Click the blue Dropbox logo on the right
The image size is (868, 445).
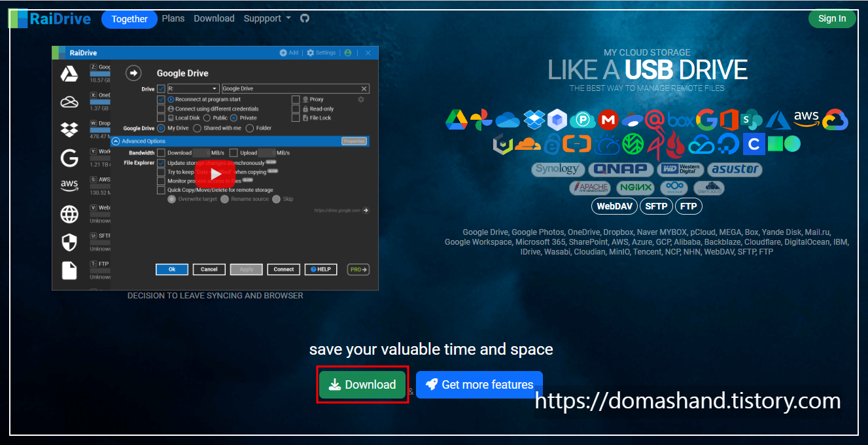point(534,120)
